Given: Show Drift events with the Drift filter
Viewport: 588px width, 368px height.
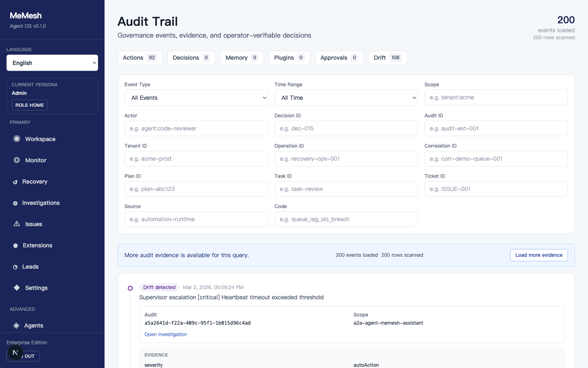Looking at the screenshot, I should (388, 58).
